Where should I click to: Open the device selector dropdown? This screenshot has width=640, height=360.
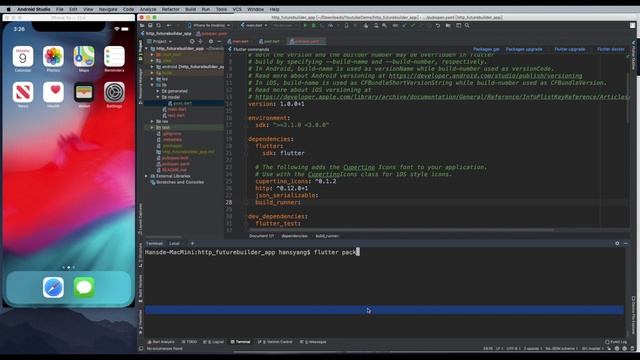tap(209, 25)
